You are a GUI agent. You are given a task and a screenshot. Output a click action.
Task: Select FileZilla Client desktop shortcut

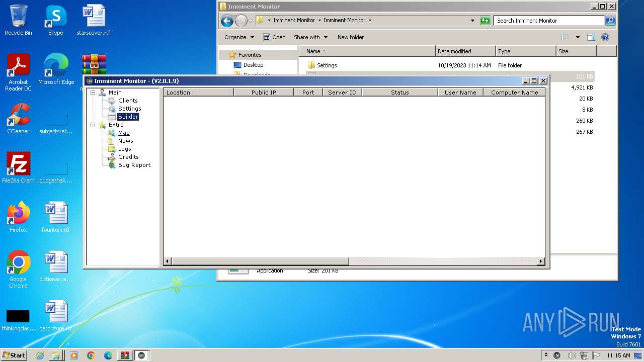(18, 167)
